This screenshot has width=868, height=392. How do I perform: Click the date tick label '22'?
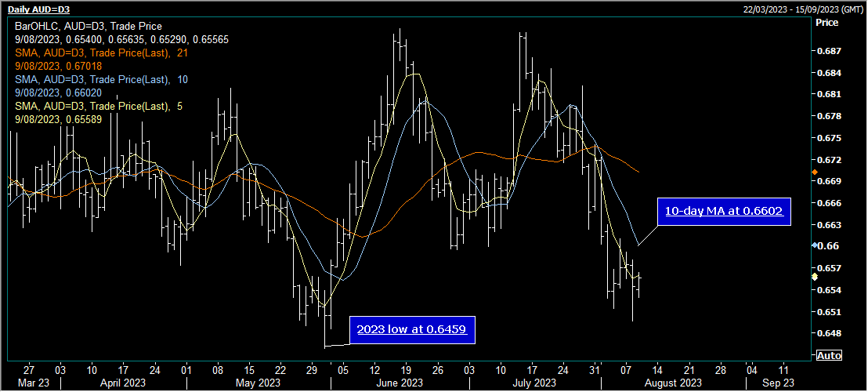coord(280,370)
